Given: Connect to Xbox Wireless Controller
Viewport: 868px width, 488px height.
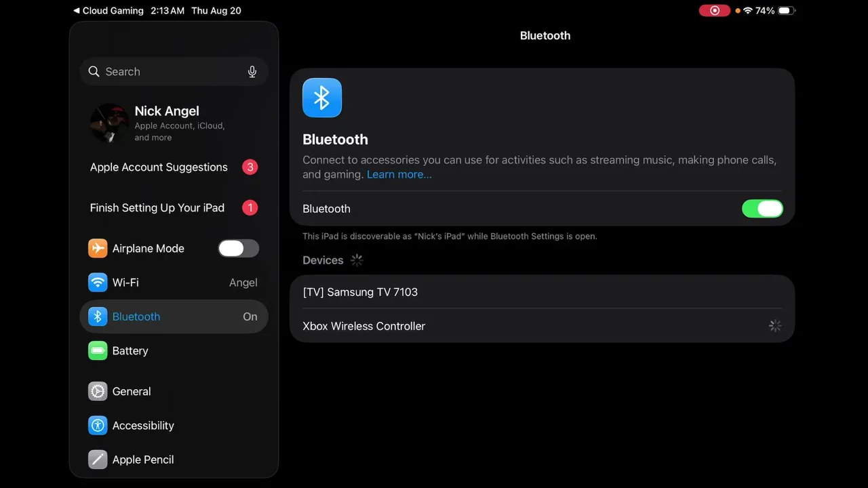Looking at the screenshot, I should [x=542, y=326].
